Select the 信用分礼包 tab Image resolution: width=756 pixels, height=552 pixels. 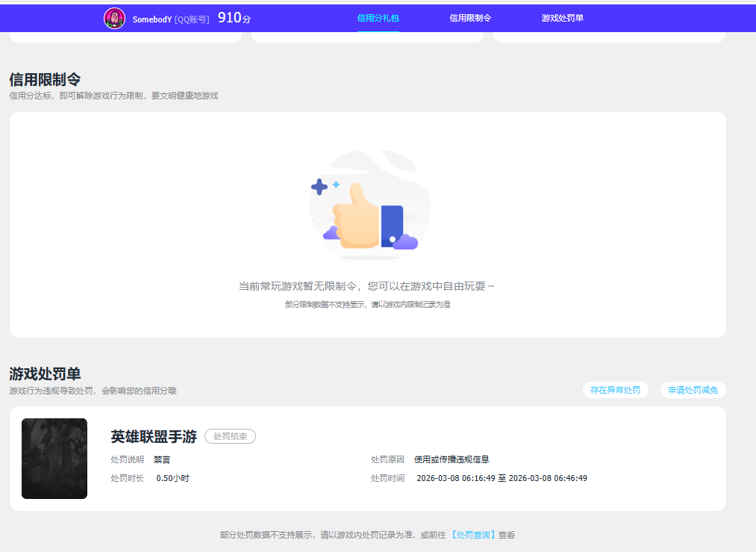click(x=378, y=16)
